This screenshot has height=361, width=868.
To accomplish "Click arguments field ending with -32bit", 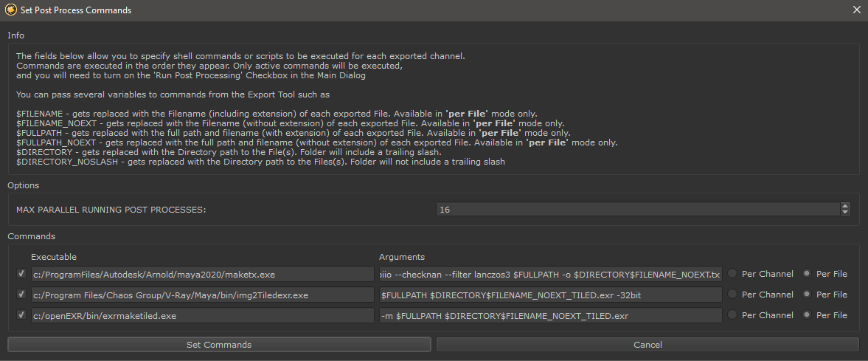I will 549,295.
